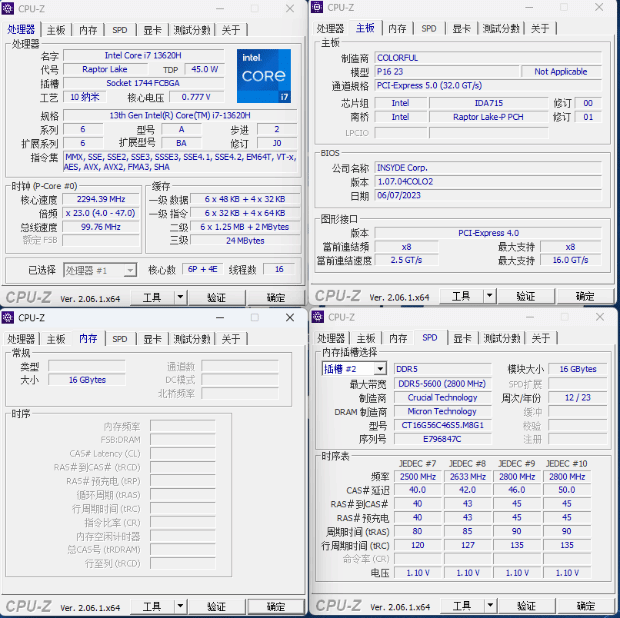
Task: Click 确定 button in mainboard window
Action: tap(585, 296)
